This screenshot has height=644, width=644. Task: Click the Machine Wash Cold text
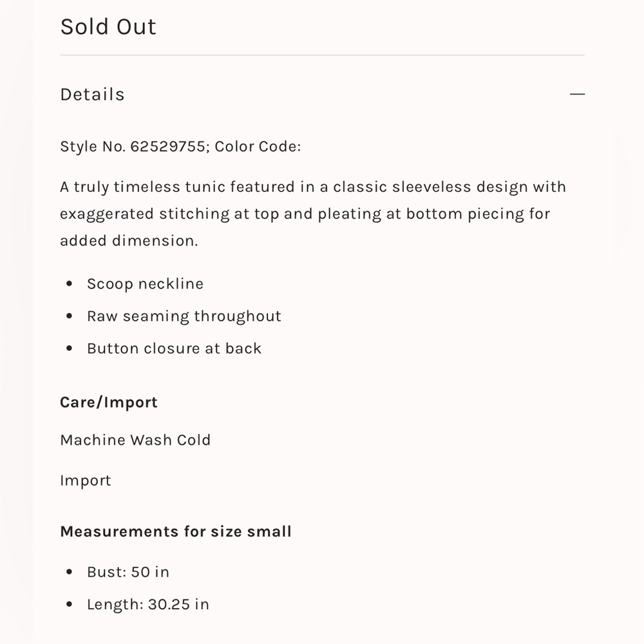click(x=135, y=440)
